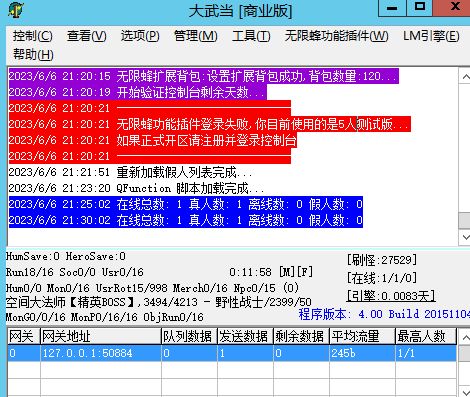Click log line 开始验证控制台剩余天数

tap(138, 92)
